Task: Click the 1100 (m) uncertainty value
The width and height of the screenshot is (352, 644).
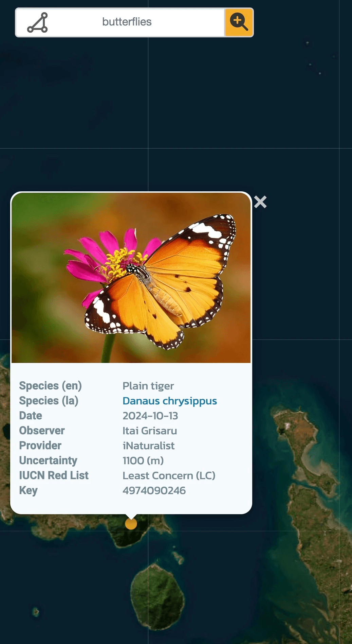Action: pos(143,460)
